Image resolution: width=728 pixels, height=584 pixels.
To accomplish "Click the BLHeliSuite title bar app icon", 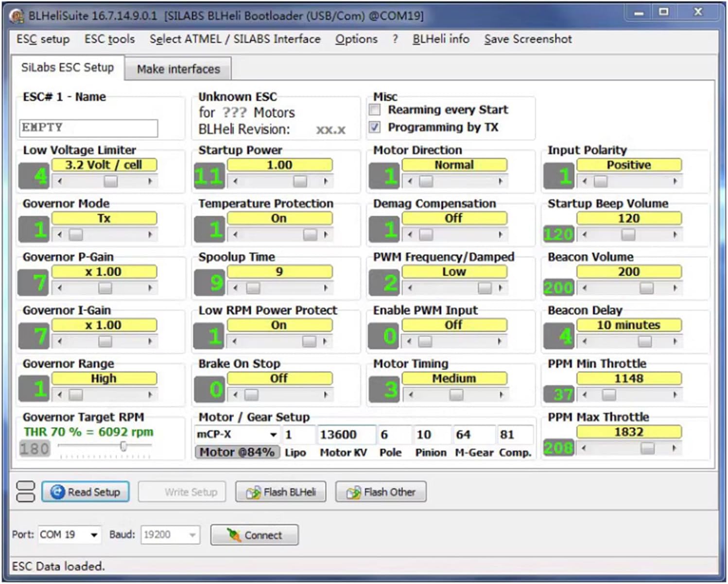I will click(x=17, y=16).
